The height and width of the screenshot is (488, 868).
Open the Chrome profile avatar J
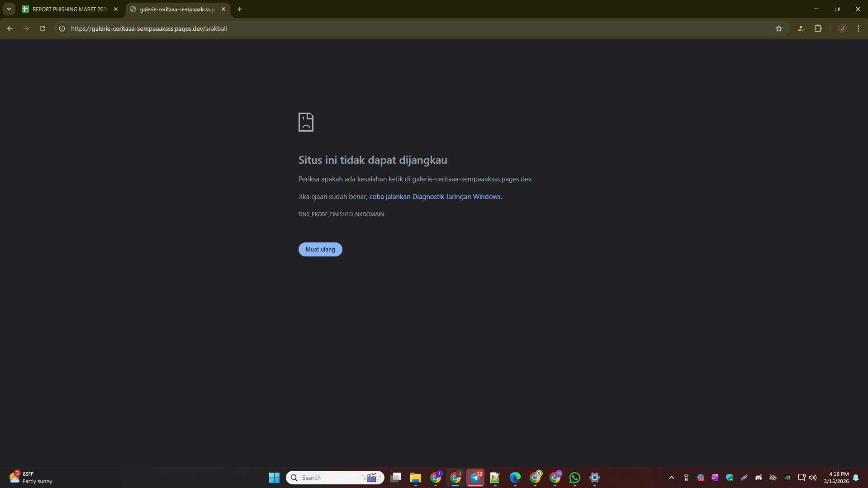[842, 28]
